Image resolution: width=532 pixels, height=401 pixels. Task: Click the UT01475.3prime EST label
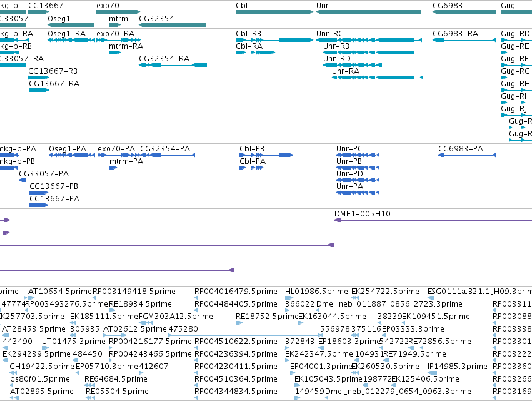[x=74, y=342]
